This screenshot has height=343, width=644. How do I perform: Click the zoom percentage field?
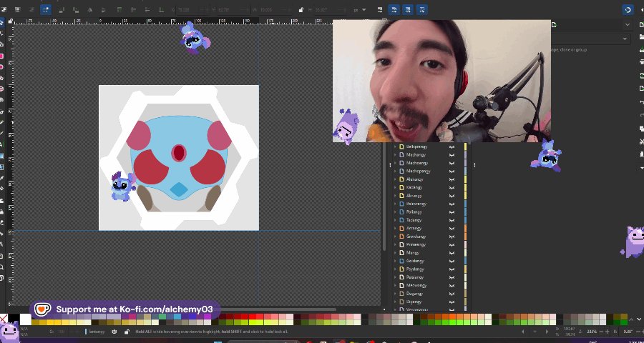[592, 332]
